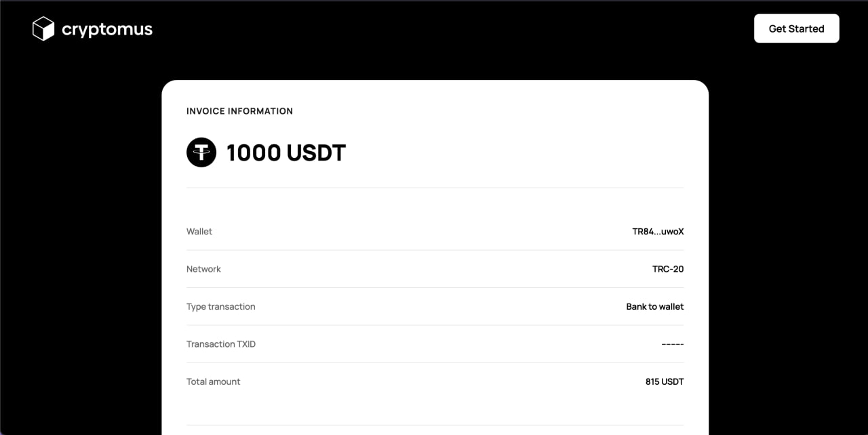Copy the wallet address TR84...uwoX

(659, 231)
